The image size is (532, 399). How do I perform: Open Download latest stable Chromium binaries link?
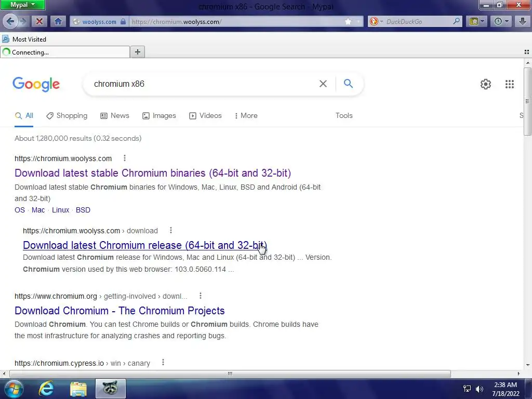[x=153, y=173]
